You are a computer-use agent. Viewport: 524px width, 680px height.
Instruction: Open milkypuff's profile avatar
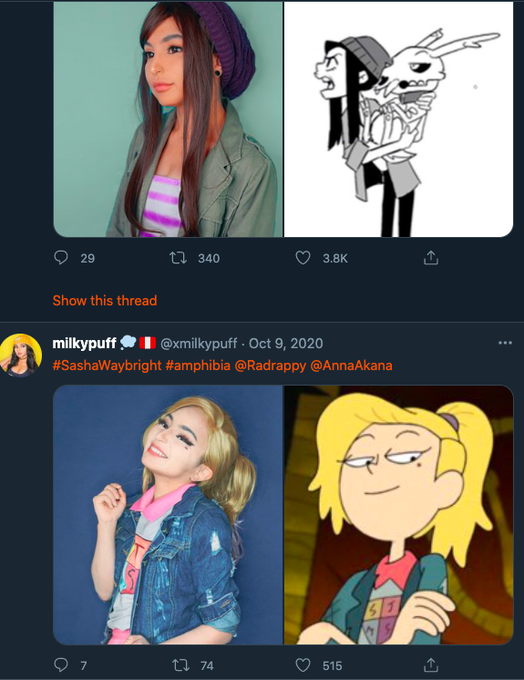click(x=20, y=355)
